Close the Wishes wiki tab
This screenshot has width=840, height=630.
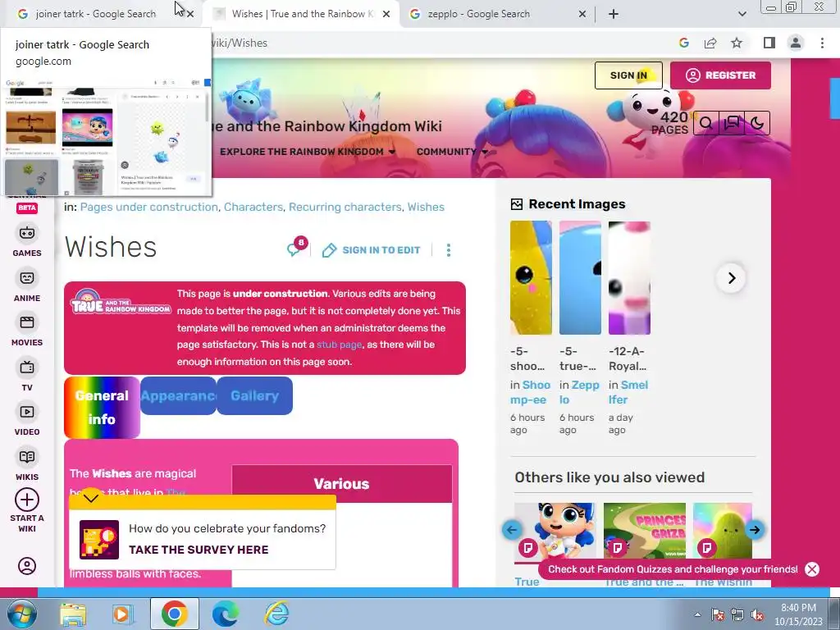coord(386,15)
